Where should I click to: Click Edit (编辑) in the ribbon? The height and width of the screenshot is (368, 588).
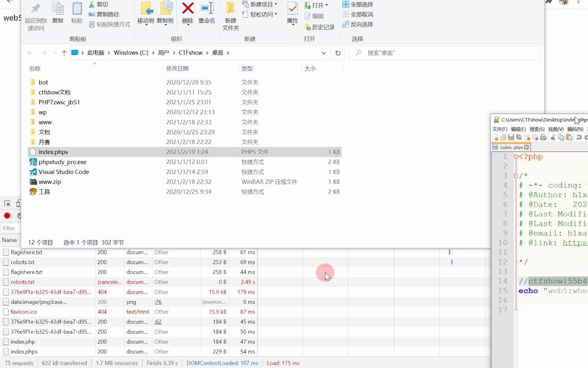314,16
